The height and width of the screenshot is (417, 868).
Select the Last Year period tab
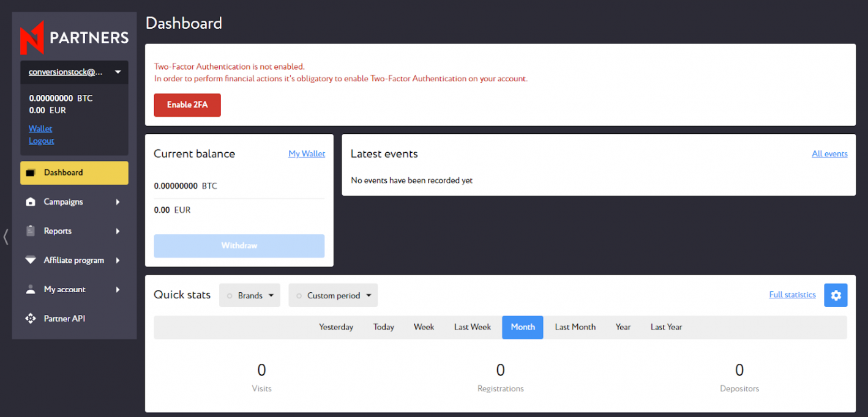click(x=666, y=327)
